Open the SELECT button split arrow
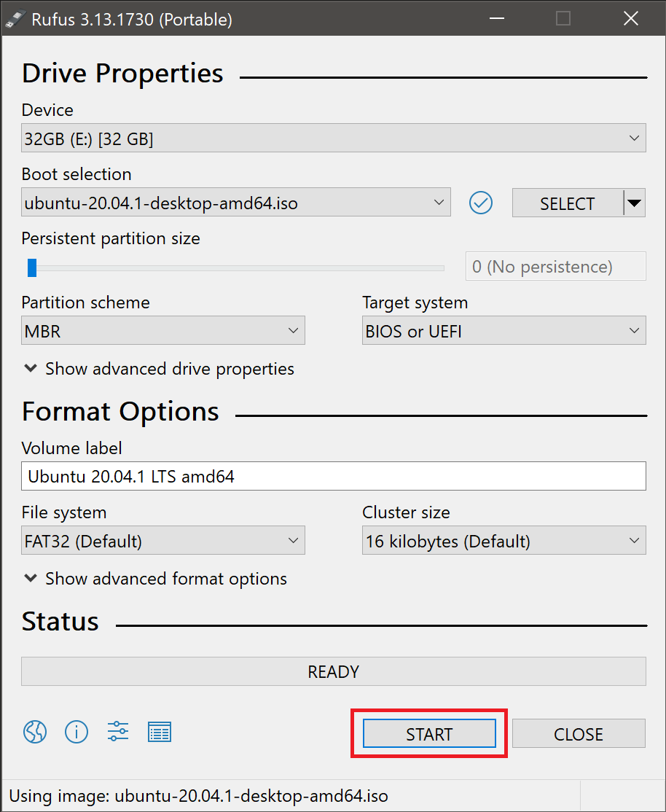Viewport: 666px width, 812px height. tap(635, 203)
